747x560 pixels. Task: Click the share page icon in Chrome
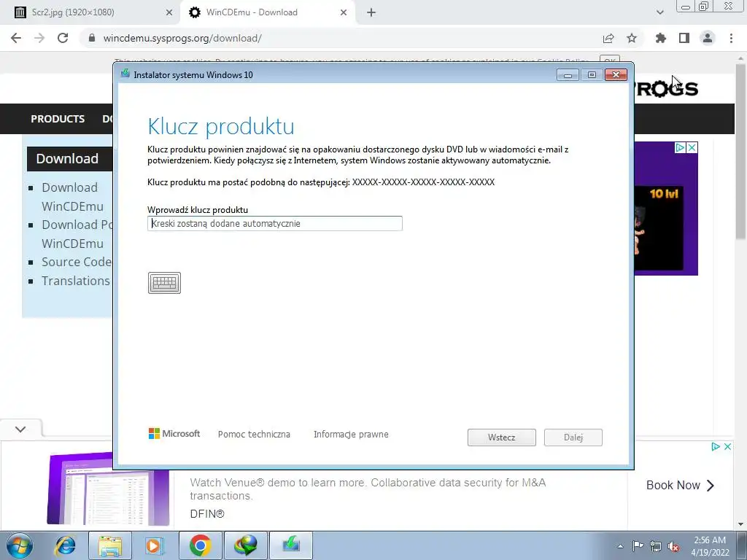pyautogui.click(x=608, y=38)
